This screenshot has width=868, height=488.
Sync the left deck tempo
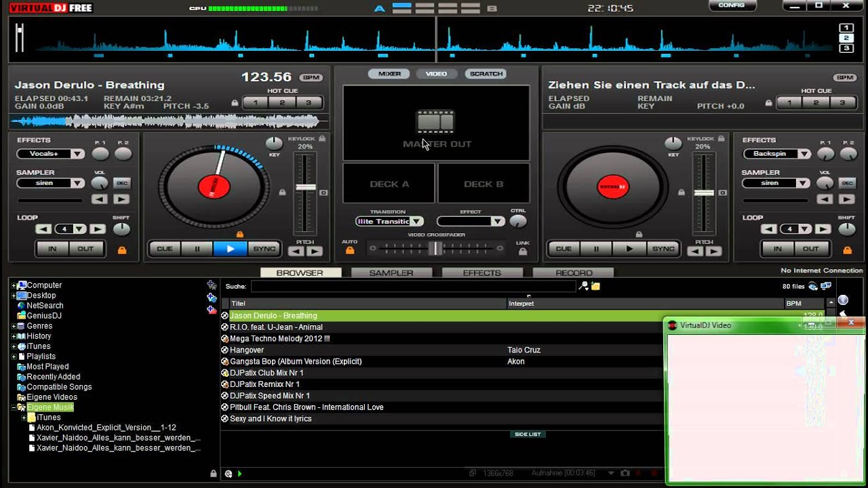[264, 249]
